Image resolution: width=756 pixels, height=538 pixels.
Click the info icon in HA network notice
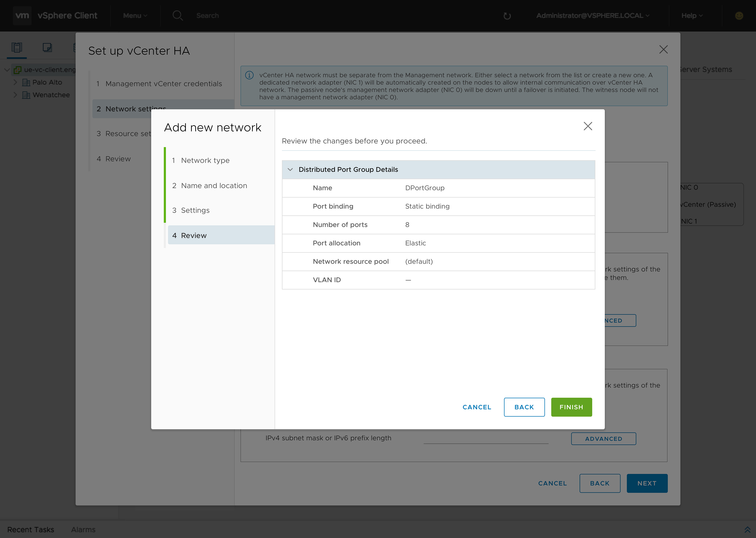coord(249,75)
